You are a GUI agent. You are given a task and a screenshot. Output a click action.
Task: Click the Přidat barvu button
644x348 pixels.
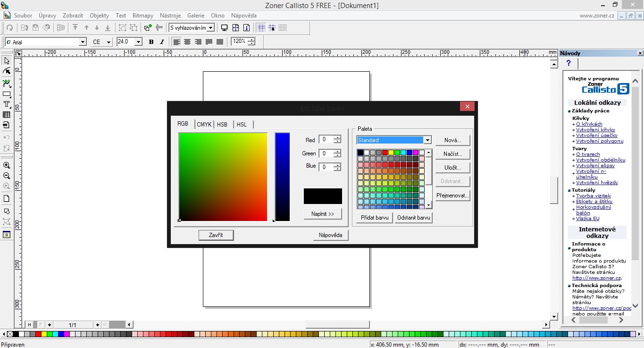tap(375, 218)
